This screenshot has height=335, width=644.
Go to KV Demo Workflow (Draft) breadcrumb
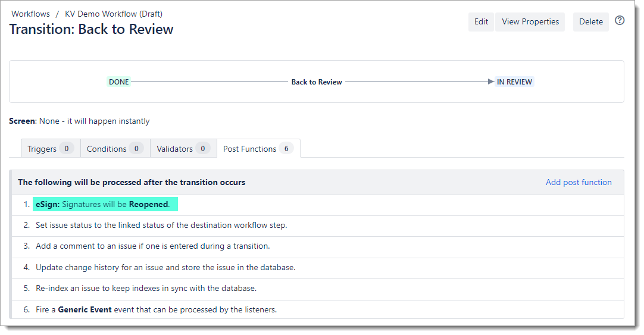coord(113,14)
